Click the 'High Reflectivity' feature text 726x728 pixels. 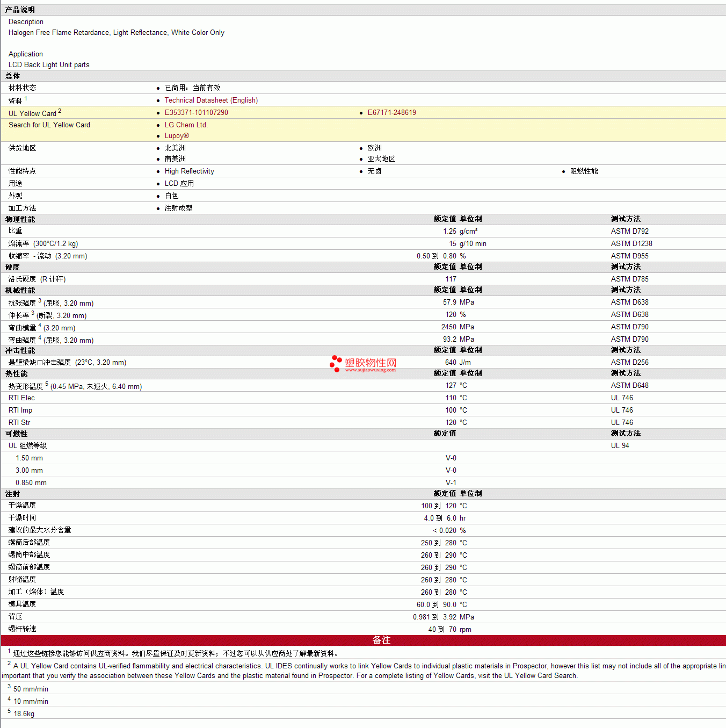tap(189, 171)
